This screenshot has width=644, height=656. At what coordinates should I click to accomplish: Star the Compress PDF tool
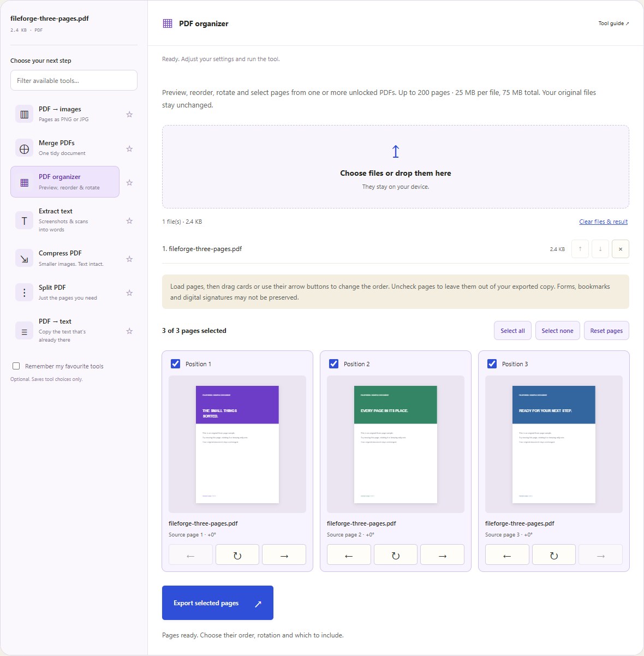point(129,259)
